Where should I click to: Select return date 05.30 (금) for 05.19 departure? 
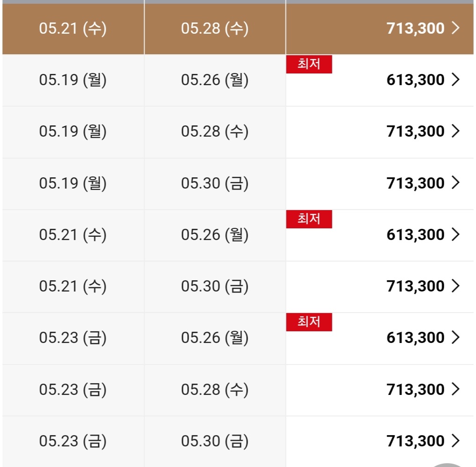[x=215, y=183]
